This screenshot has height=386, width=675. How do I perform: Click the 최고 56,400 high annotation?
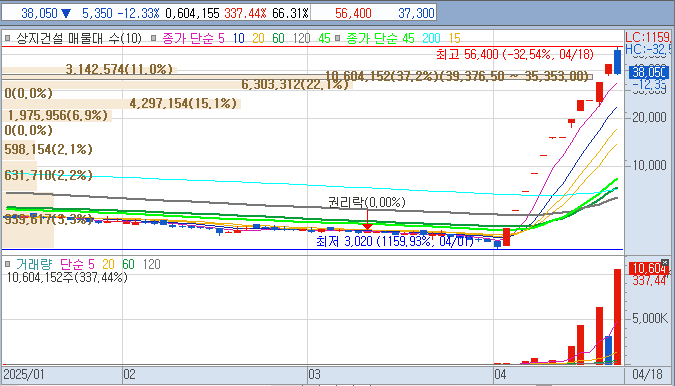[x=514, y=54]
